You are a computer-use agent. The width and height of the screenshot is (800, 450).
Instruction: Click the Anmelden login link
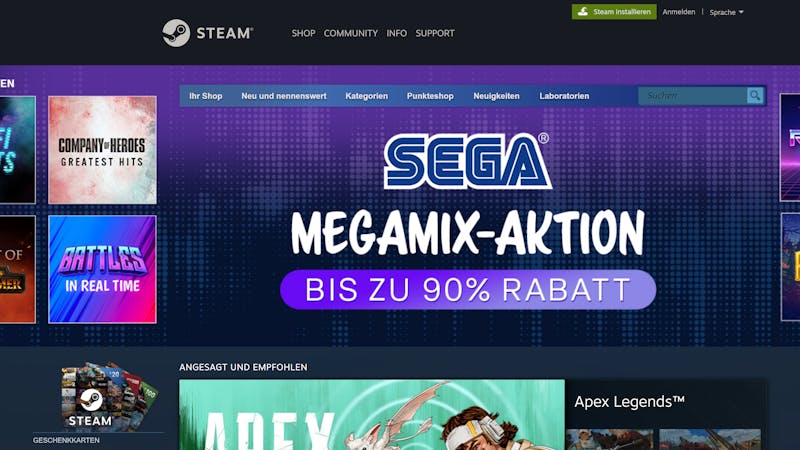679,12
